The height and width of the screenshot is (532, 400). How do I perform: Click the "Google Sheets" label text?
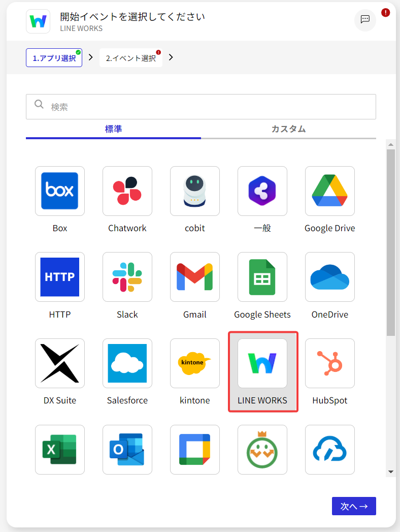[x=262, y=315]
